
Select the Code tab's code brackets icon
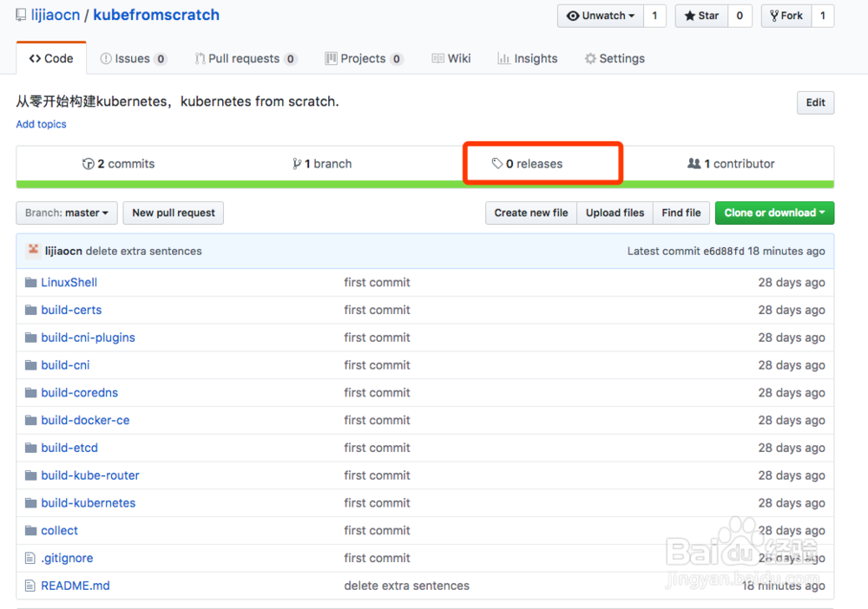[35, 57]
